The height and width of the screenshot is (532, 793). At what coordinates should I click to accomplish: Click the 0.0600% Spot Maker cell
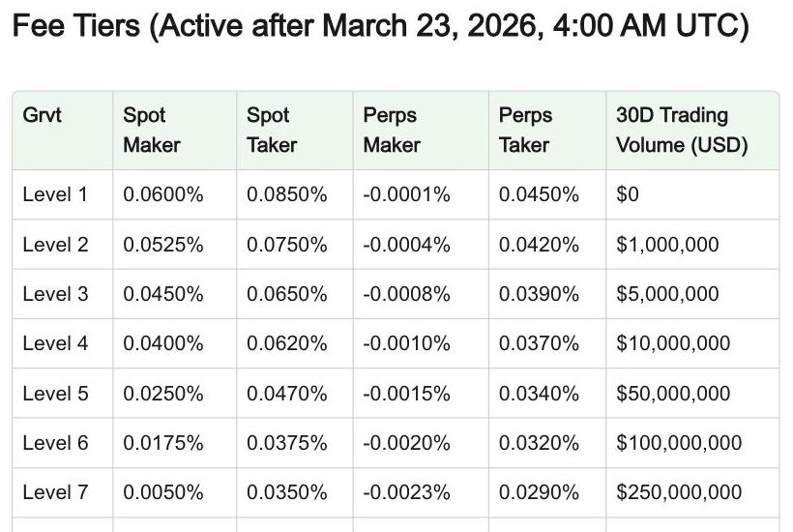pos(163,194)
